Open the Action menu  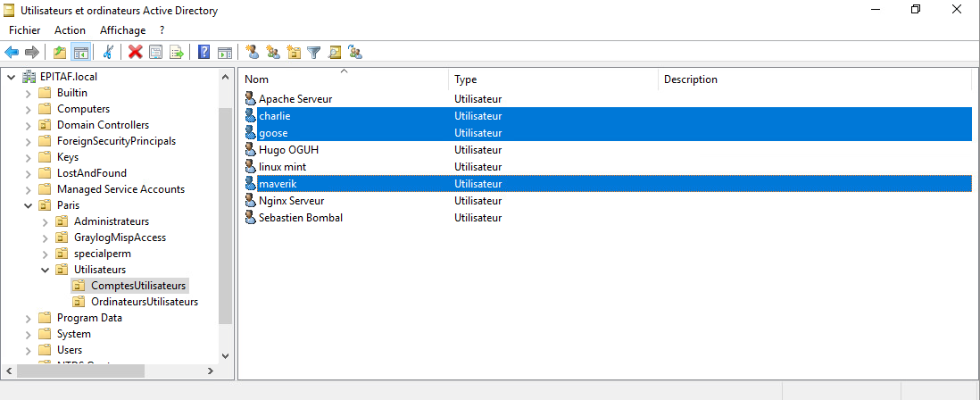70,30
